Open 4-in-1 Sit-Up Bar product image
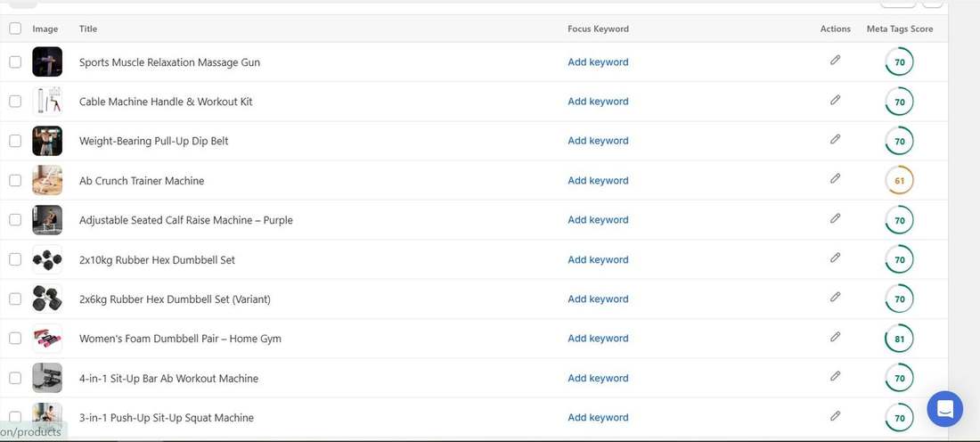Viewport: 980px width, 442px height. point(47,378)
